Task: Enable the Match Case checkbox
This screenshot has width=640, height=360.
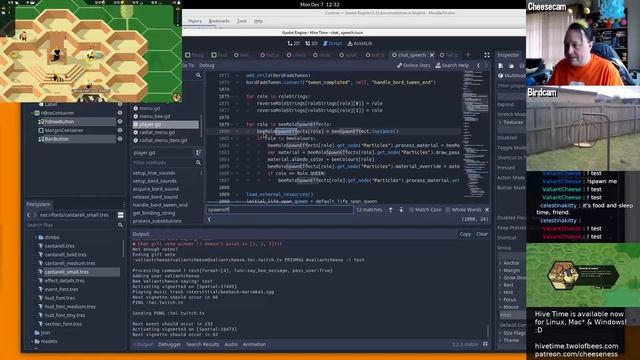Action: pyautogui.click(x=425, y=210)
